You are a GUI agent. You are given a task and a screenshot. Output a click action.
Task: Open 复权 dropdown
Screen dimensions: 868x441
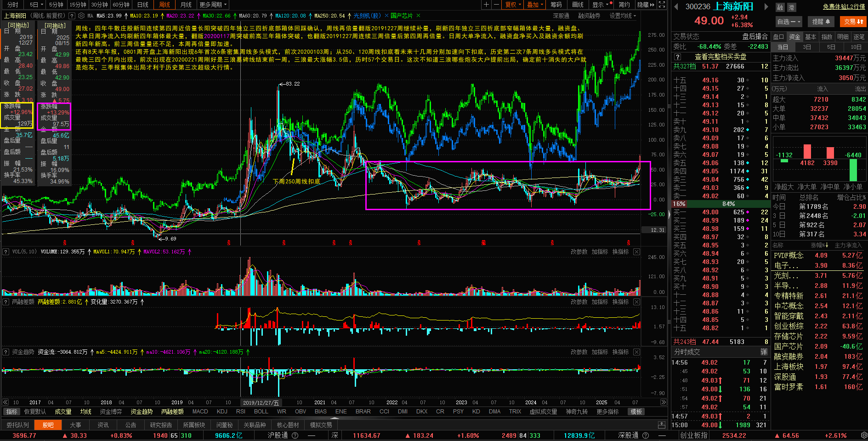[513, 5]
